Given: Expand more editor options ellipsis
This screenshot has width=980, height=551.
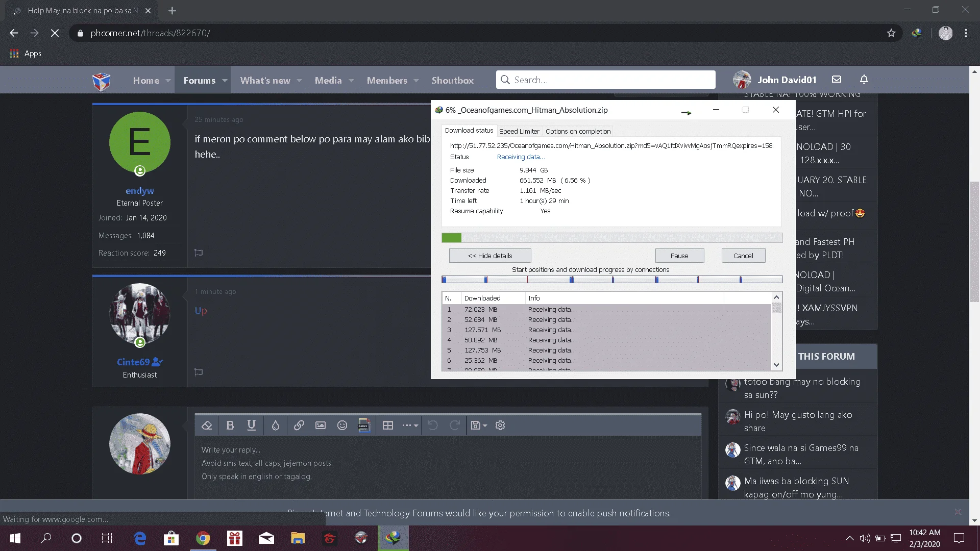Looking at the screenshot, I should point(410,425).
